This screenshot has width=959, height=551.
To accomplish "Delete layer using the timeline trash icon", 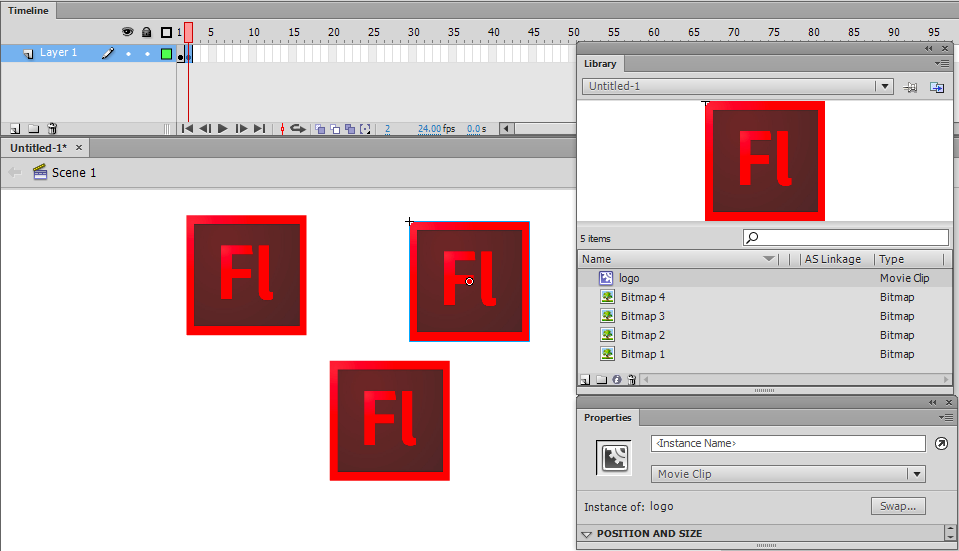I will click(x=52, y=129).
